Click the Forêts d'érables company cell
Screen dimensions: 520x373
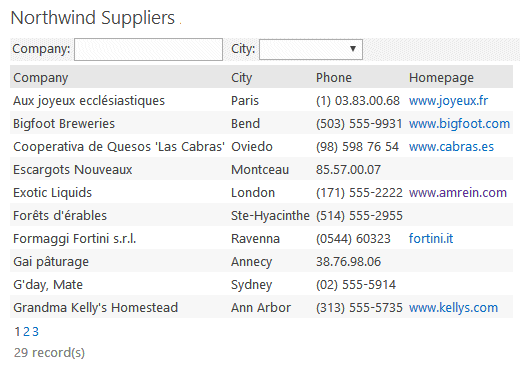coord(60,216)
